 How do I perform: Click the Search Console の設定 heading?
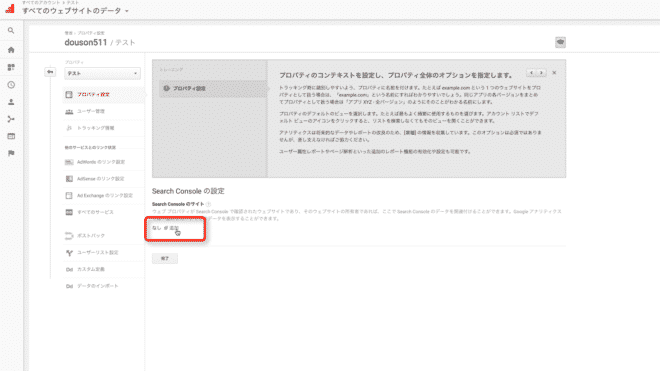pos(188,191)
